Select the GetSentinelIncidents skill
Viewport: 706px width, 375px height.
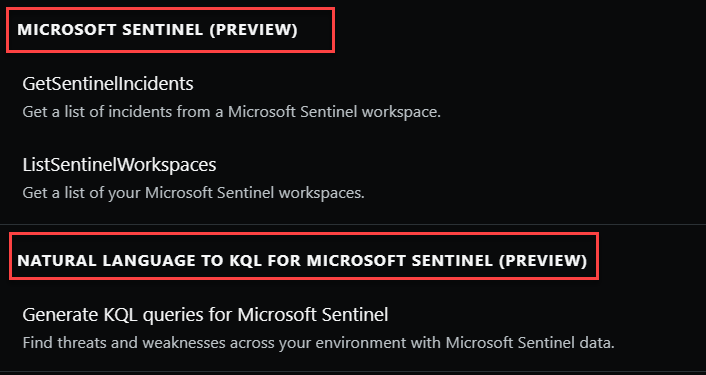point(108,84)
